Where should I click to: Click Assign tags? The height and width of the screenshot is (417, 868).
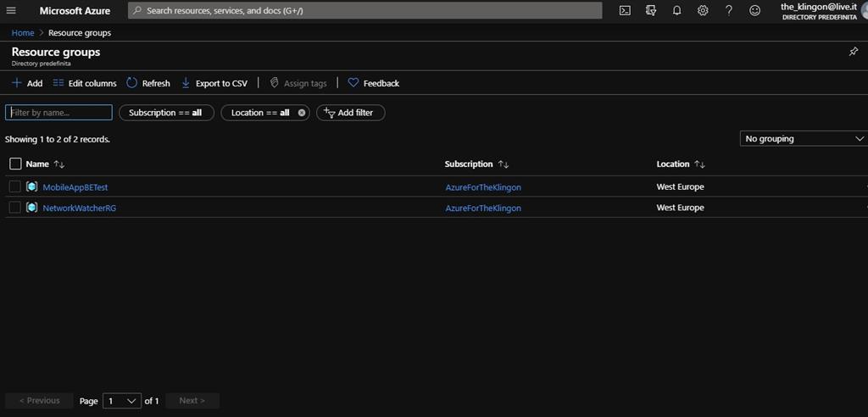(298, 83)
